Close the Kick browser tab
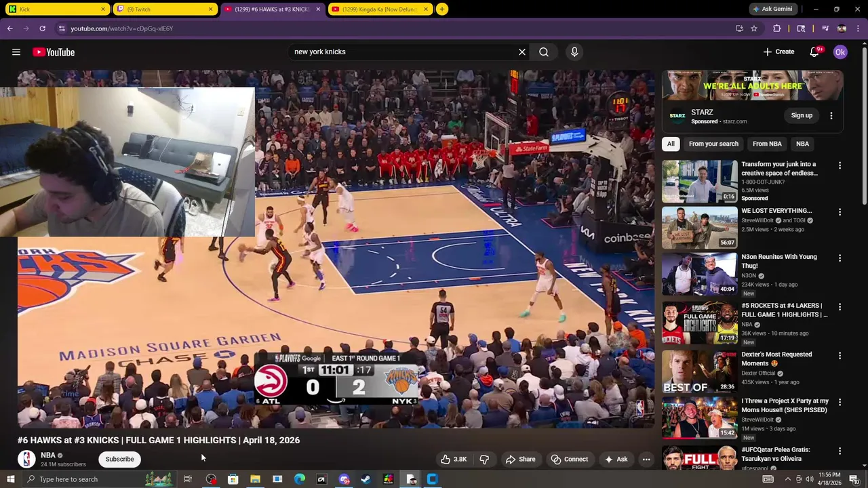Screen dimensions: 868x488 103,9
